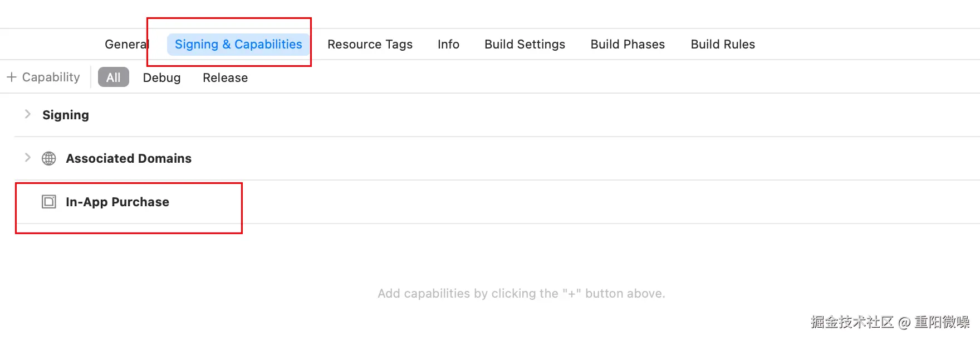Select the Associated Domains title
The width and height of the screenshot is (980, 340).
coord(129,159)
